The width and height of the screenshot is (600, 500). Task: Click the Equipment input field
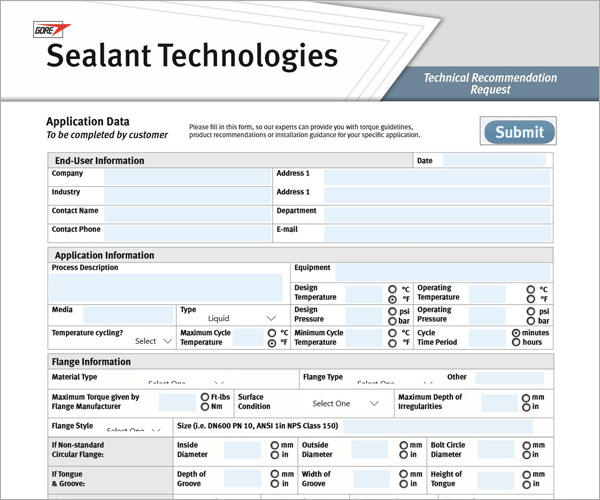coord(443,272)
